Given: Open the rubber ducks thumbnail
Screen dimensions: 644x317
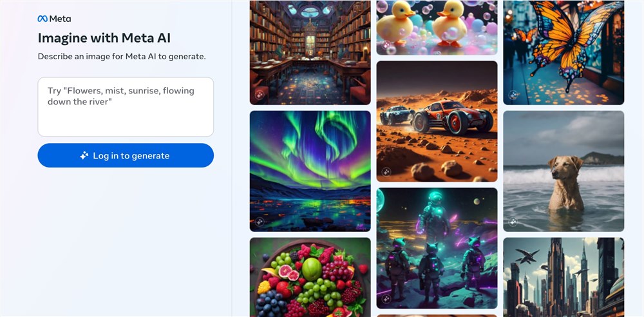Looking at the screenshot, I should click(437, 28).
